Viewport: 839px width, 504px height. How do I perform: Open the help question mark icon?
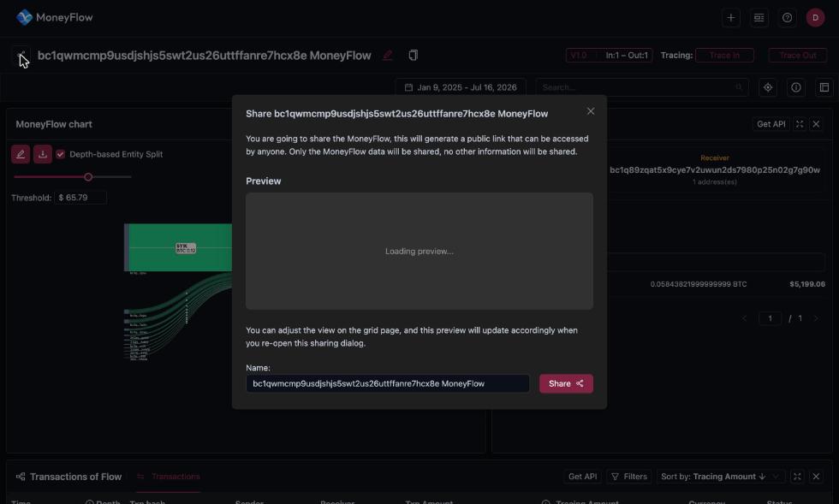(787, 18)
